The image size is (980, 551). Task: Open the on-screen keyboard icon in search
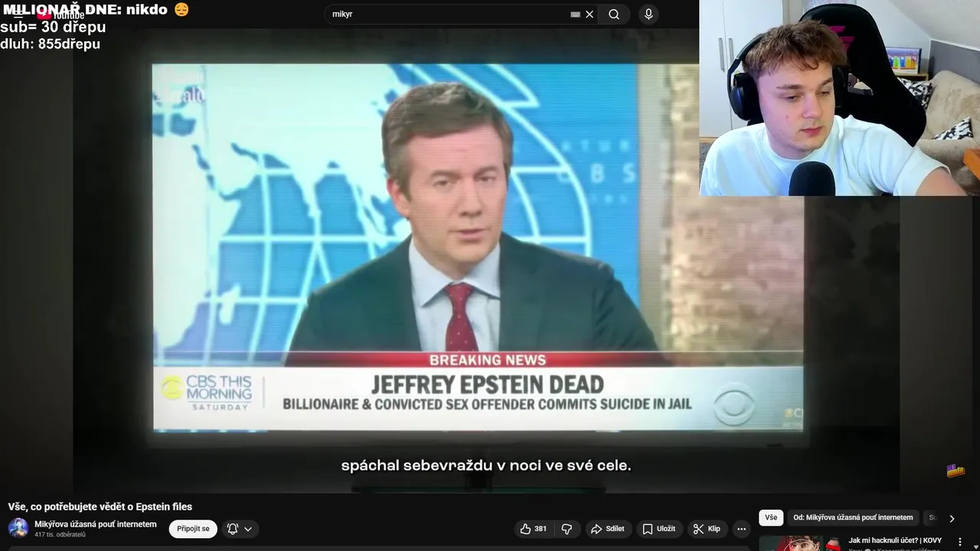point(575,14)
